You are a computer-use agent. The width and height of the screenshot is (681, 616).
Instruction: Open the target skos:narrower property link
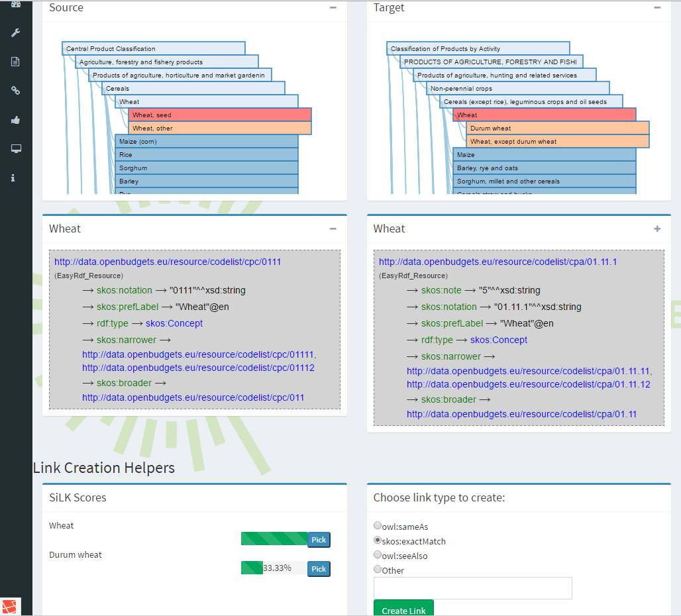click(x=451, y=356)
